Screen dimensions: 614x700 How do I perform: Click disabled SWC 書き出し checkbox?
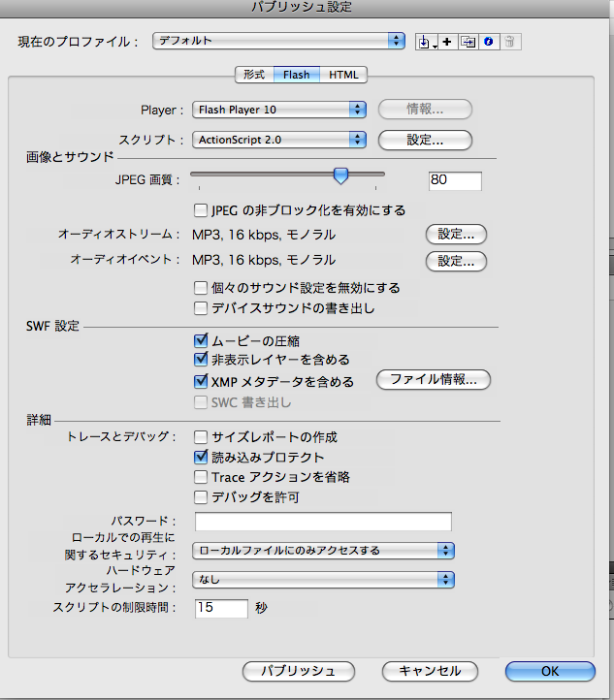coord(201,402)
